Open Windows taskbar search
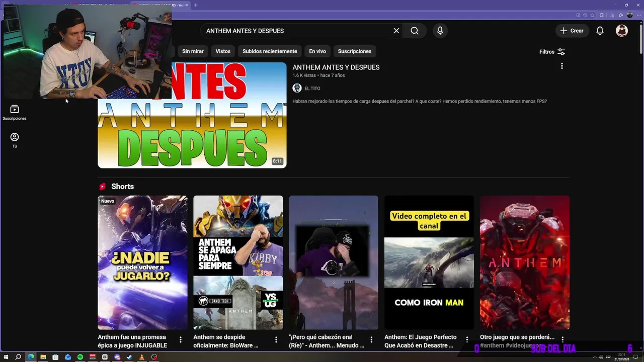The image size is (644, 362). [18, 357]
